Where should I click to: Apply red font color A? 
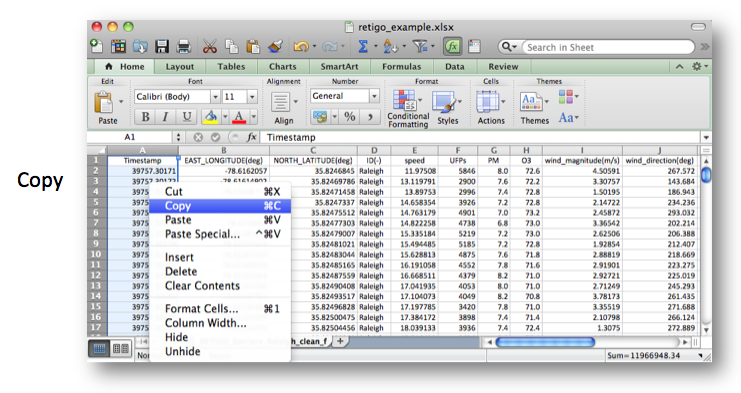click(x=239, y=117)
